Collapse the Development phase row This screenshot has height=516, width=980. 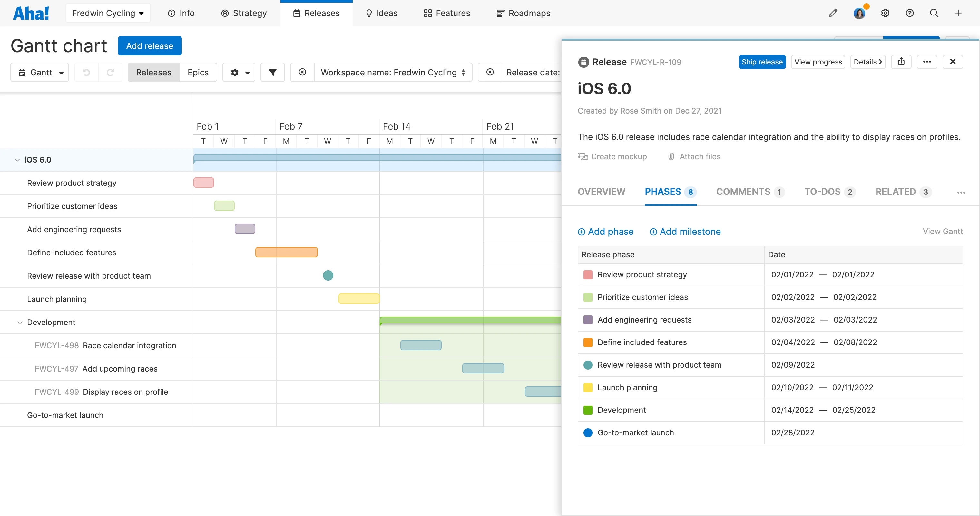[x=20, y=322]
